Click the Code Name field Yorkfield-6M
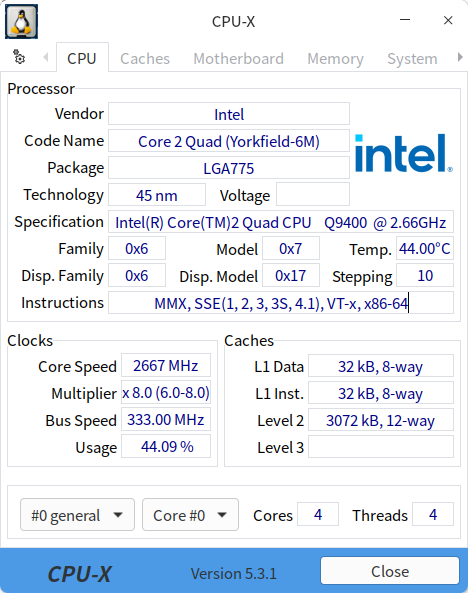 229,141
